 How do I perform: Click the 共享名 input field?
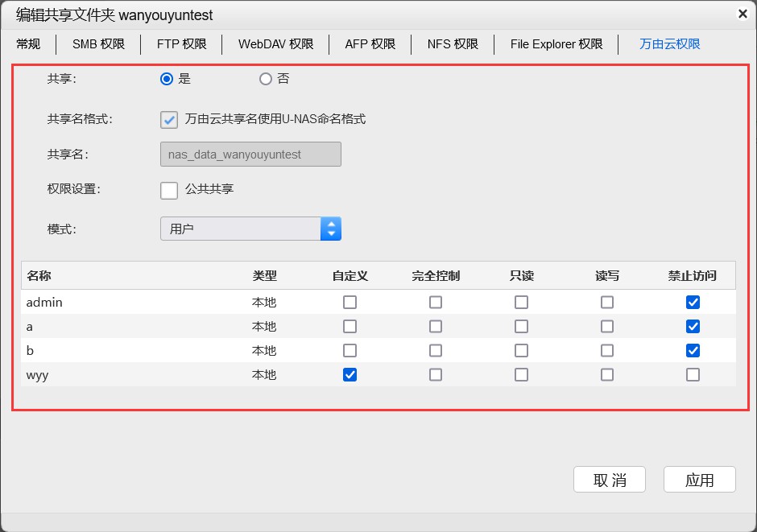250,154
